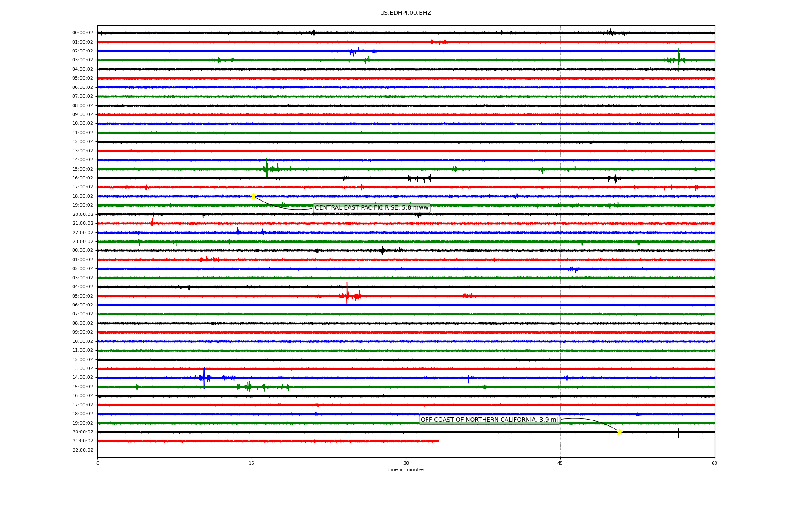Image resolution: width=812 pixels, height=508 pixels.
Task: Click the plot title US.EDHPI.00.BHZ
Action: [x=406, y=13]
